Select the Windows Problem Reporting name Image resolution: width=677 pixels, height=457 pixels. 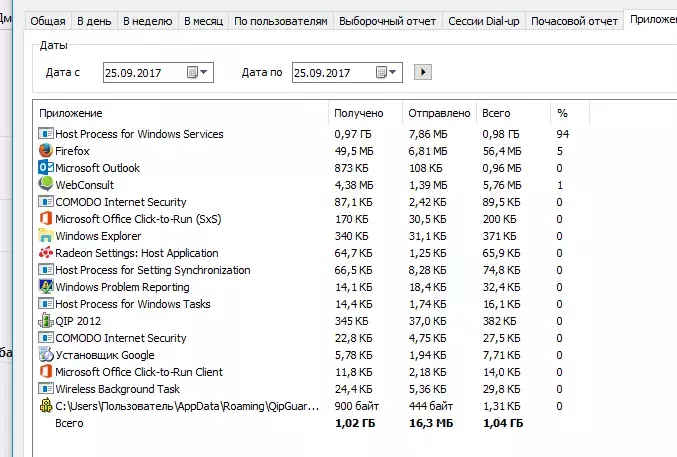click(123, 287)
